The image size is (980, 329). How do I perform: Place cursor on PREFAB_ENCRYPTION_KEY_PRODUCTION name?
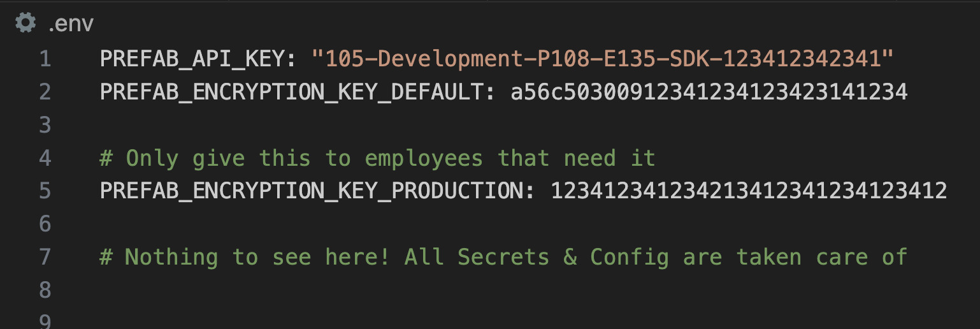point(311,191)
